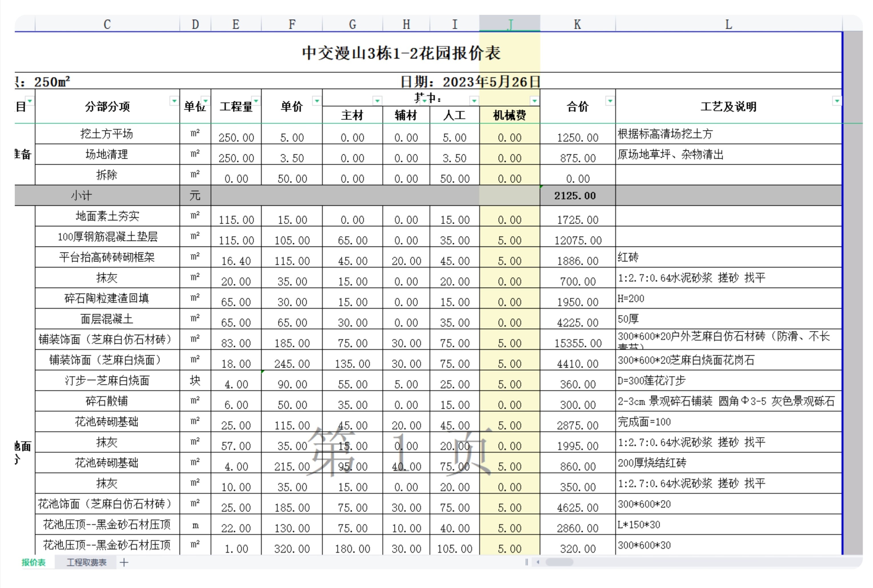The image size is (873, 588).
Task: Select column G header
Action: (x=352, y=24)
